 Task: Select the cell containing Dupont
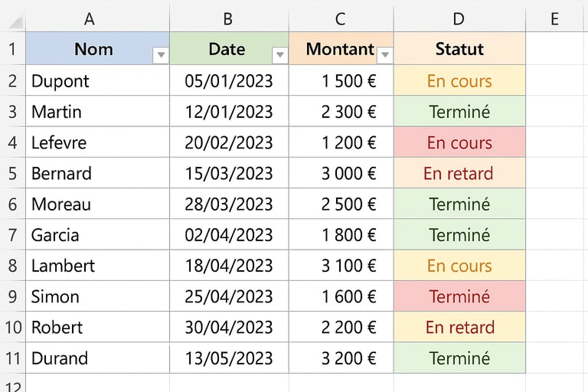click(x=97, y=81)
